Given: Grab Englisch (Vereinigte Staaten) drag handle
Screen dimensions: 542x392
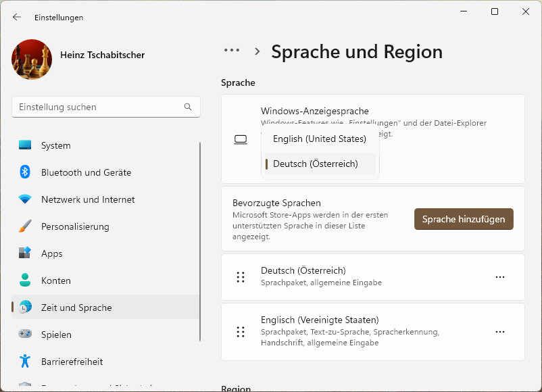Looking at the screenshot, I should click(x=241, y=331).
